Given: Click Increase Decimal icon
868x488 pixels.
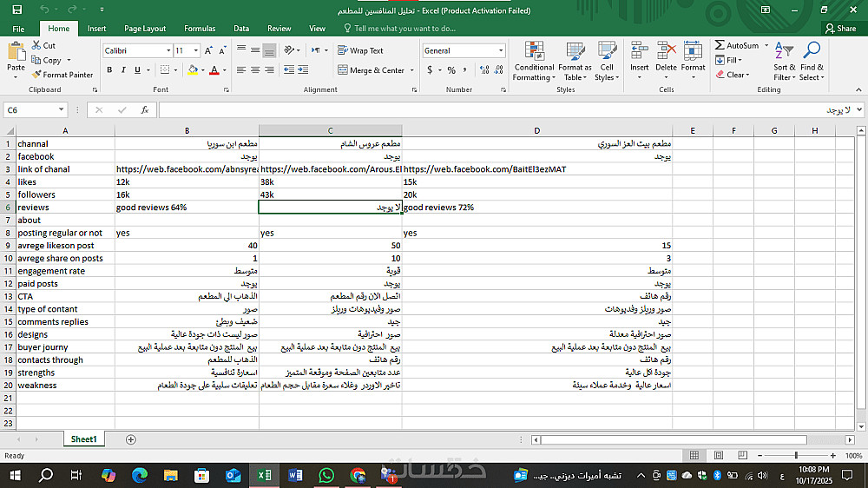Looking at the screenshot, I should (484, 70).
